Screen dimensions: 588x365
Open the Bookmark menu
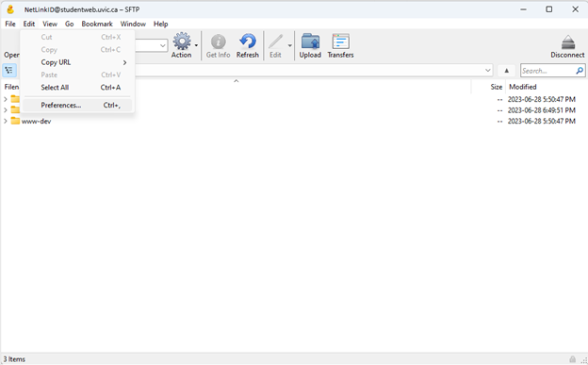click(97, 24)
